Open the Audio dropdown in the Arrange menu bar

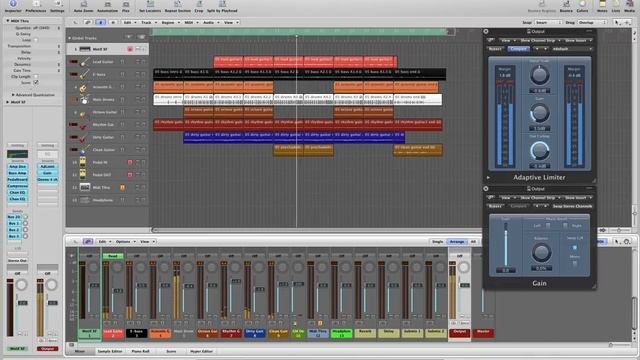(x=210, y=22)
